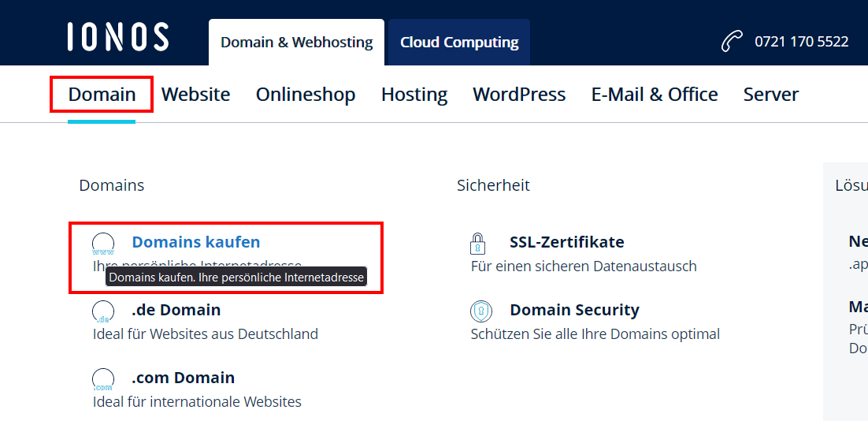Image resolution: width=868 pixels, height=421 pixels.
Task: Open the Onlineshop menu
Action: click(x=306, y=95)
